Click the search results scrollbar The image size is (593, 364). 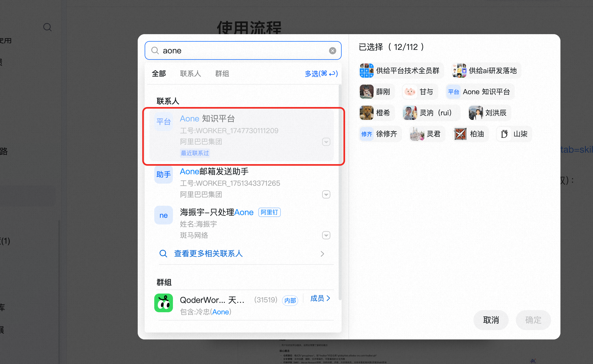click(340, 192)
